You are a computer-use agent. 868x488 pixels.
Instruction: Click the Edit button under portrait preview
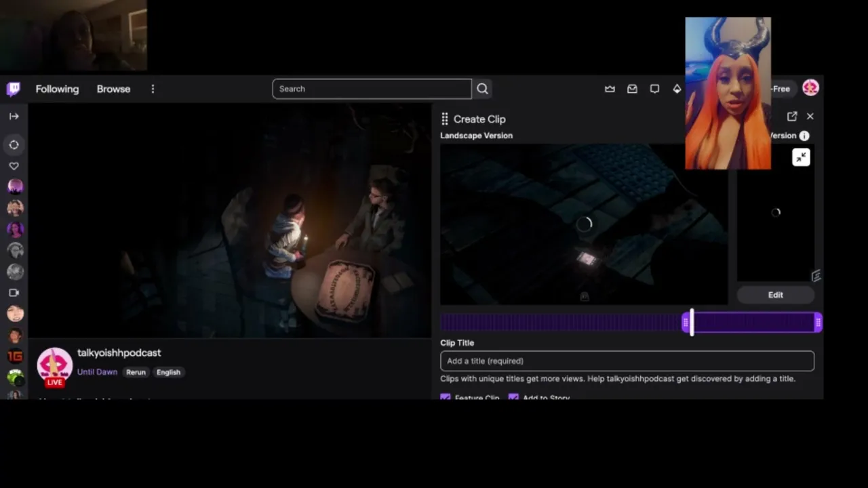(x=776, y=295)
